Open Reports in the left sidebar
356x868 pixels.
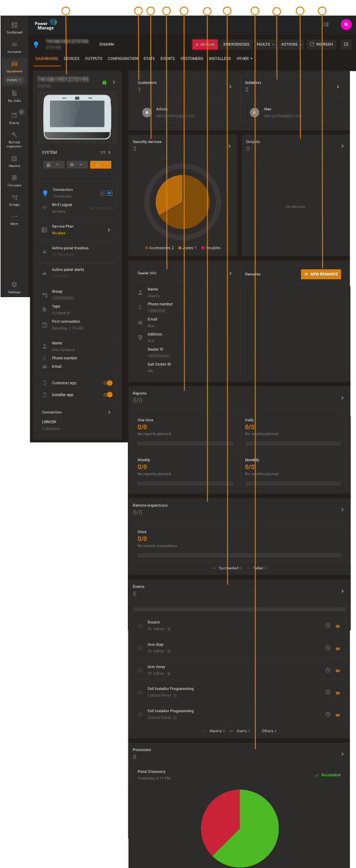pos(14,161)
